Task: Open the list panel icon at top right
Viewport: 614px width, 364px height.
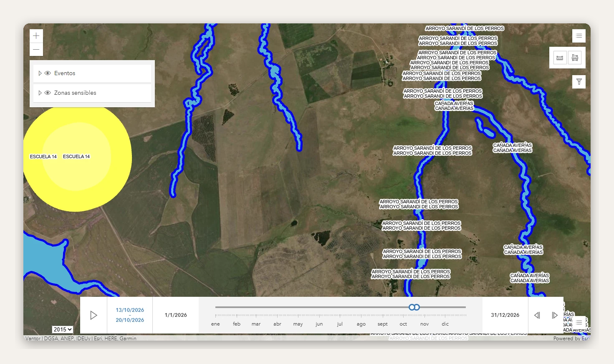Action: pyautogui.click(x=579, y=36)
